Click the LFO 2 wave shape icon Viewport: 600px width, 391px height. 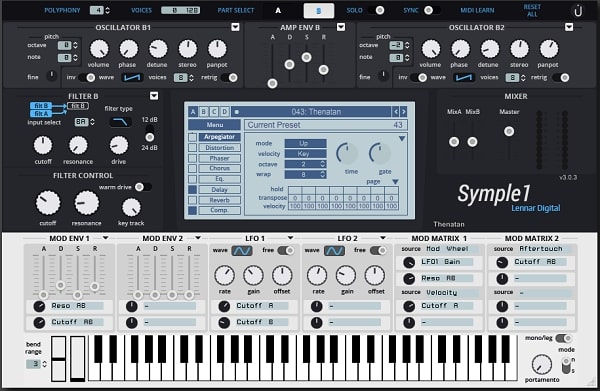point(334,251)
